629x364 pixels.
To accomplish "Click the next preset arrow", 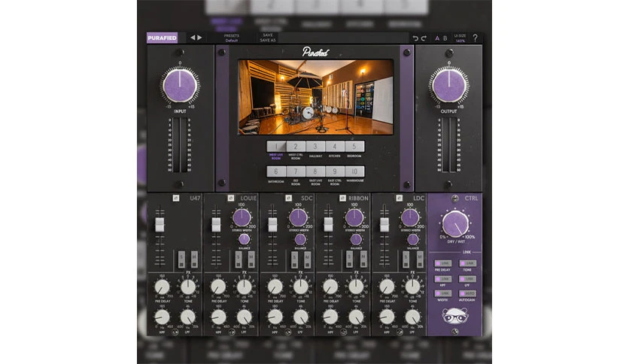I will click(x=199, y=38).
